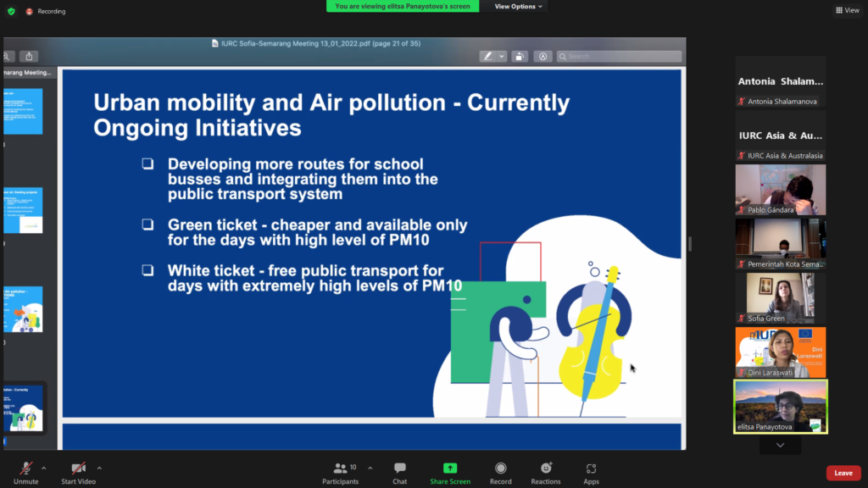
Task: Start recording with the Record icon
Action: (x=500, y=469)
